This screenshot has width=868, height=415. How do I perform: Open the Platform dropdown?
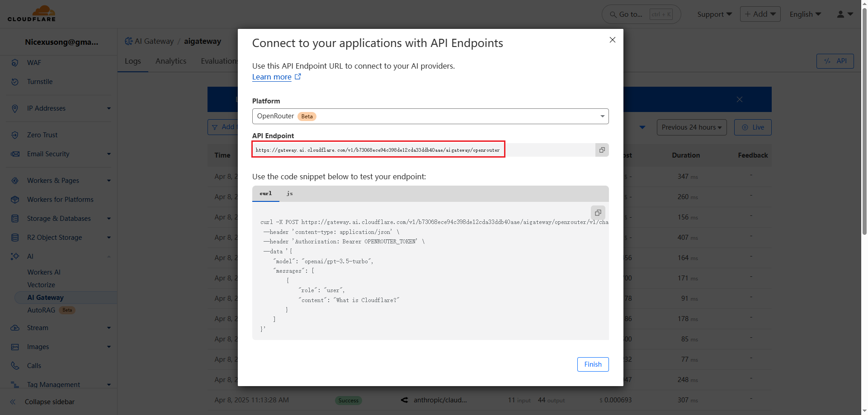[x=430, y=116]
